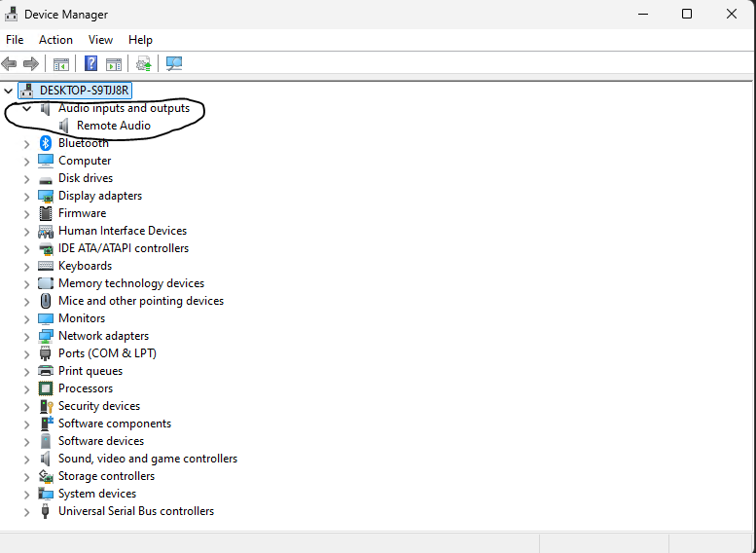Click the mouse icon beside Mice
Screen dimensions: 756x553
click(x=46, y=301)
